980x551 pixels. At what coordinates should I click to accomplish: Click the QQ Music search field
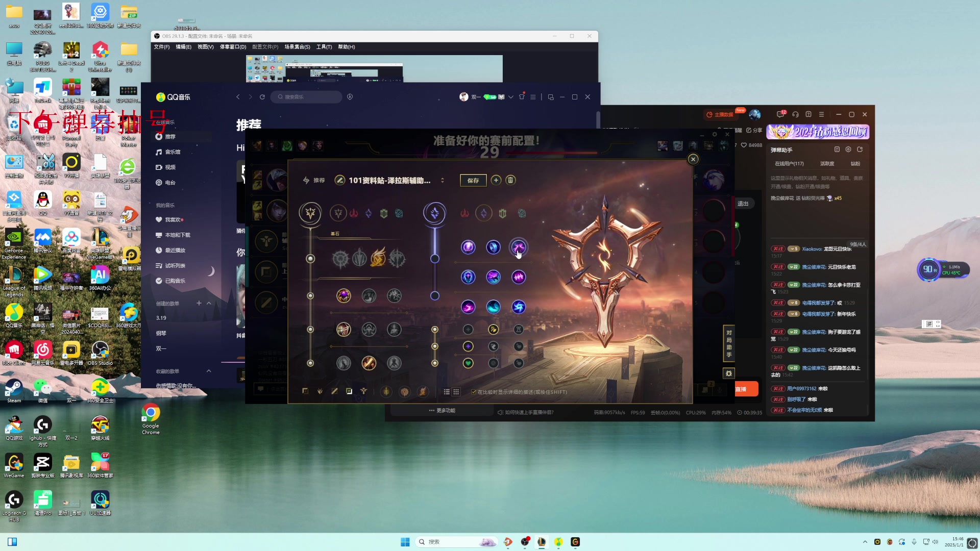pyautogui.click(x=306, y=97)
